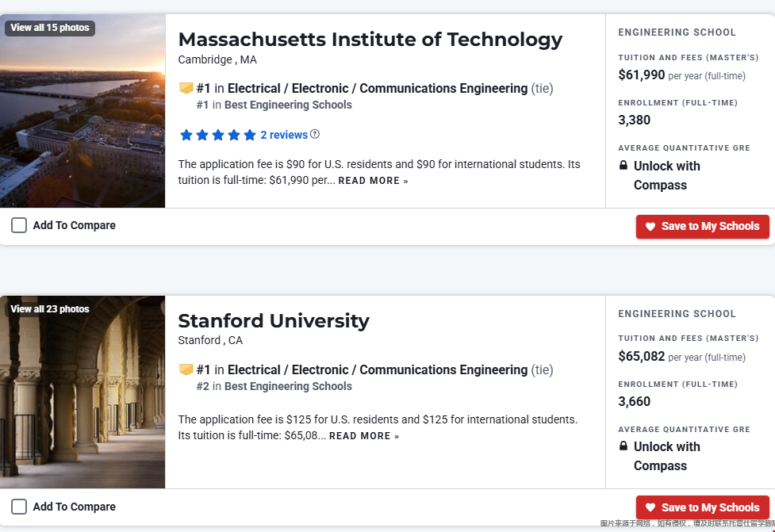
Task: Tick the Add To Compare checkbox for MIT
Action: [x=19, y=225]
